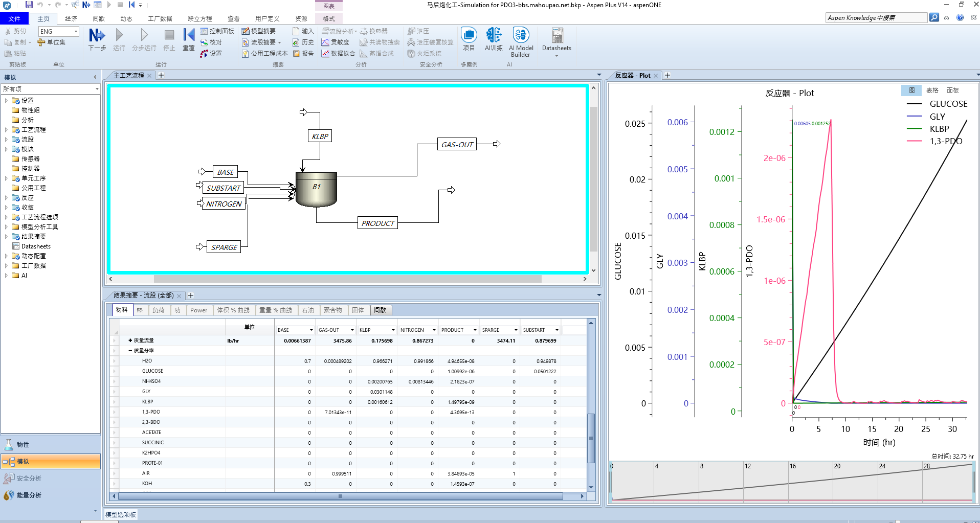
Task: Switch plot view to Chart (图)
Action: click(x=911, y=90)
